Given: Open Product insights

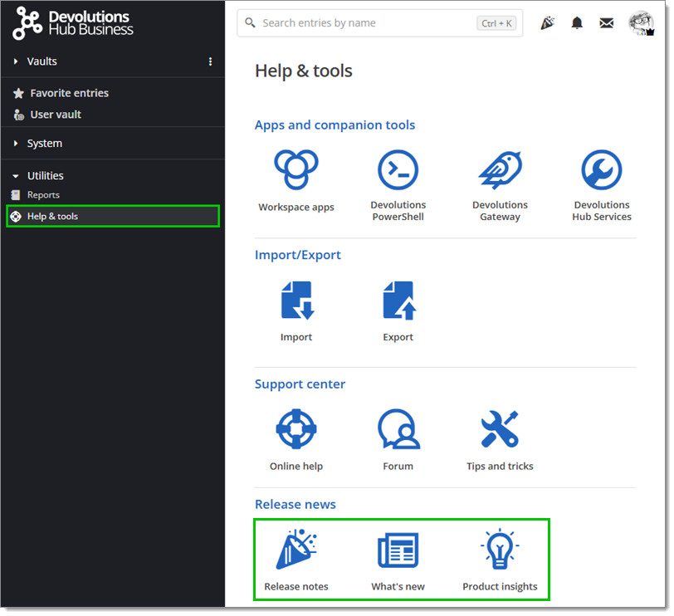Looking at the screenshot, I should coord(499,549).
